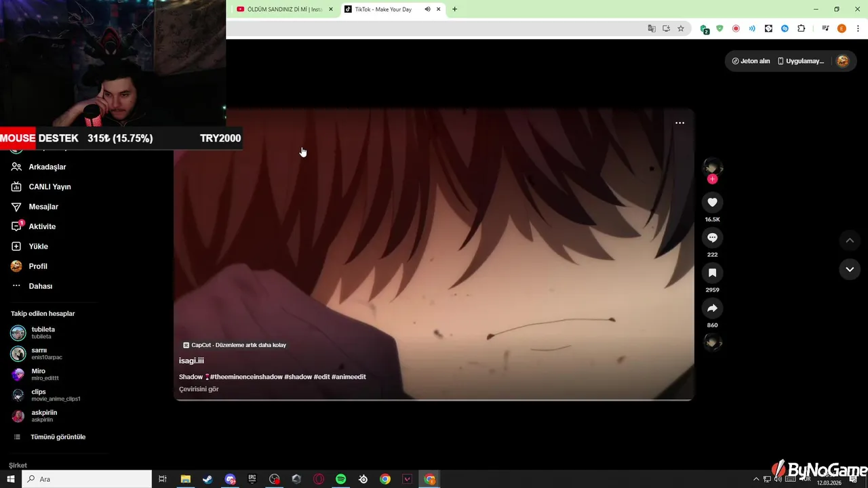The height and width of the screenshot is (488, 868).
Task: Save the video with the bookmark icon
Action: [x=712, y=272]
